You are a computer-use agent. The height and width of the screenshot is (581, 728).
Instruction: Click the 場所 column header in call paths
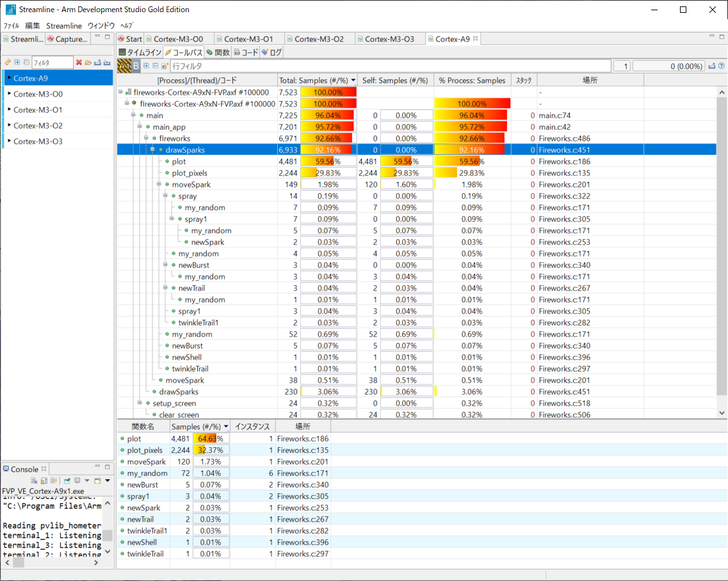590,80
